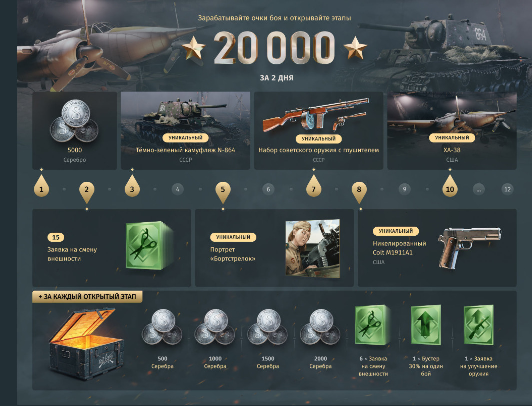
Task: Click the weapon upgrade ticket with rifle
Action: [x=478, y=325]
